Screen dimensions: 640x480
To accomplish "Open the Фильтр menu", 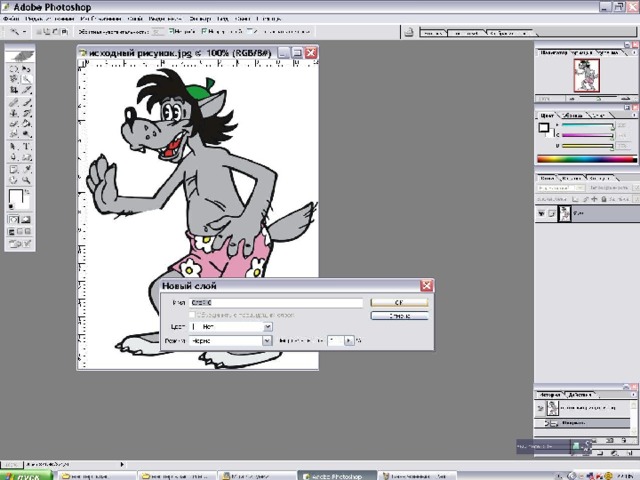I will point(200,19).
